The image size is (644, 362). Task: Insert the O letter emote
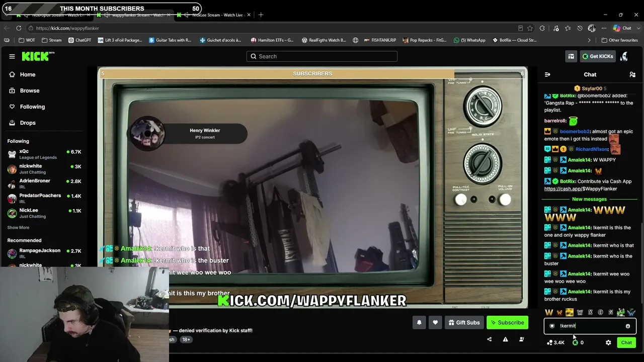pyautogui.click(x=600, y=312)
